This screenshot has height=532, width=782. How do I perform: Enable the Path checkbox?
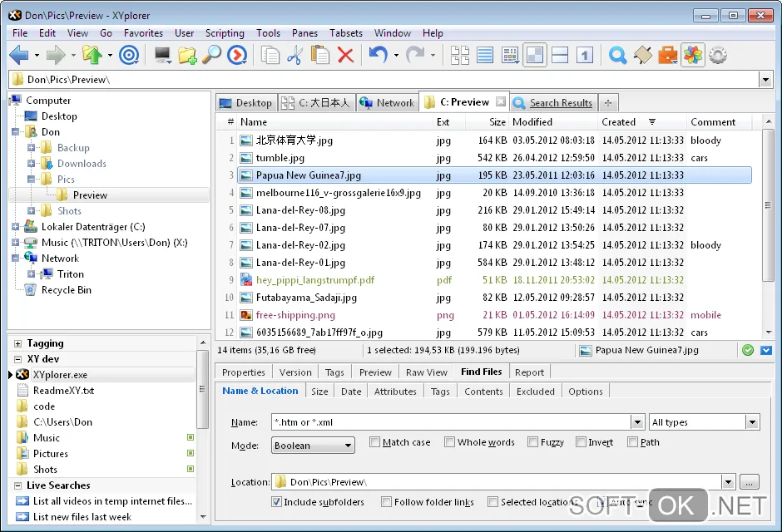[x=632, y=442]
